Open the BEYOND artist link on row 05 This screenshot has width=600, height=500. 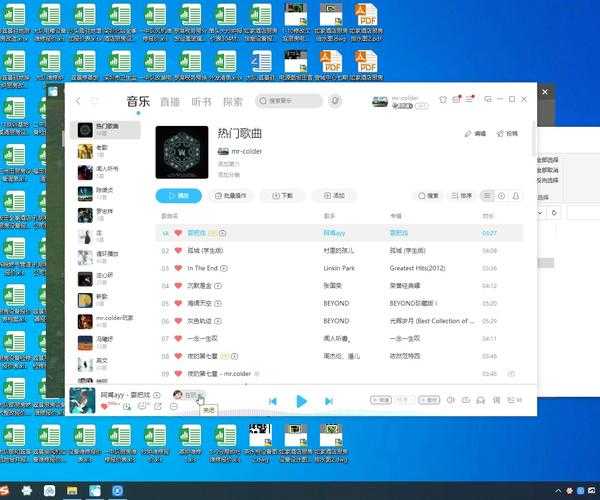[x=336, y=303]
